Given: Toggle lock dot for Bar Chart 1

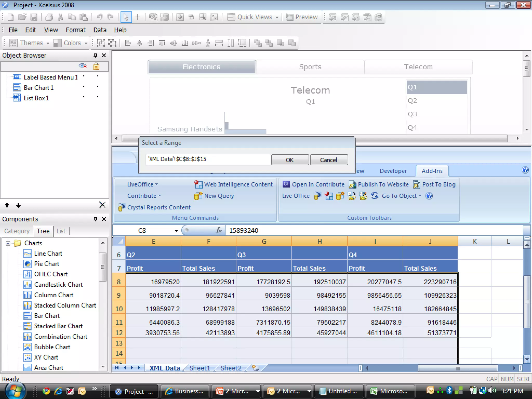Looking at the screenshot, I should click(x=97, y=87).
